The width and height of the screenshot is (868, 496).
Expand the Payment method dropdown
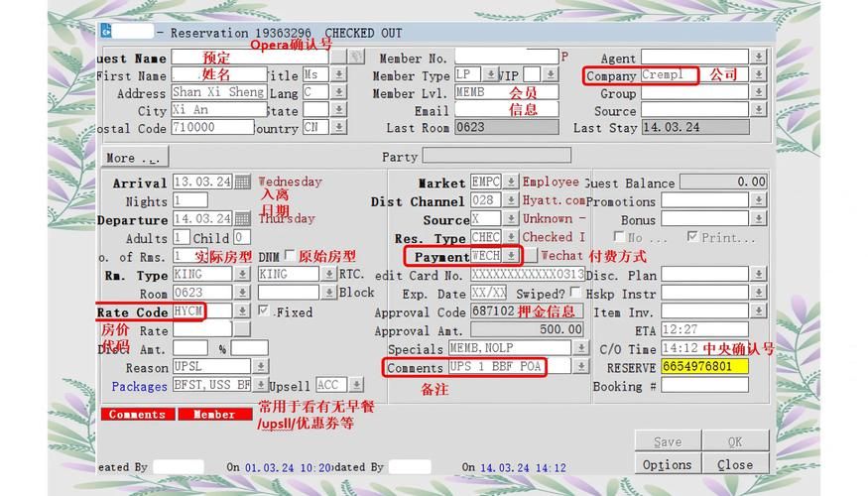tap(511, 256)
